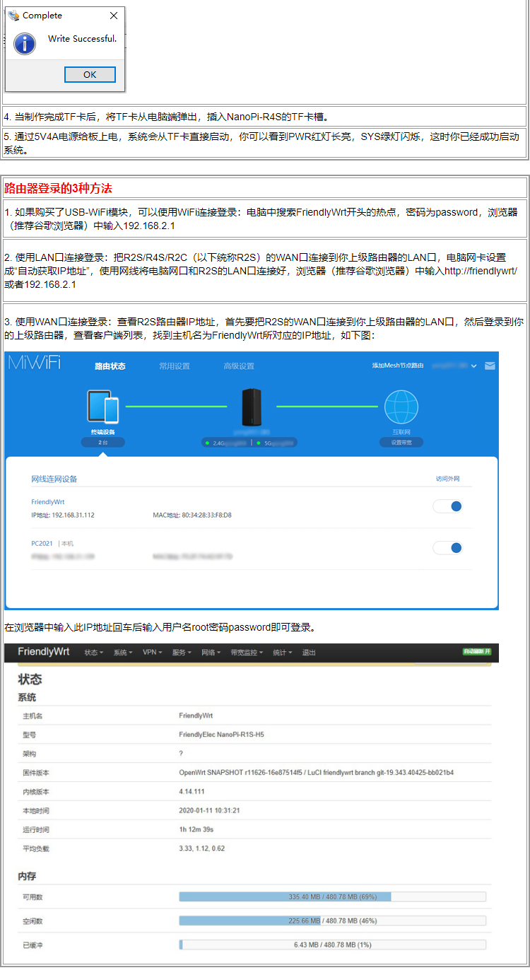530x980 pixels.
Task: Click the information icon in Complete dialog
Action: [x=25, y=43]
